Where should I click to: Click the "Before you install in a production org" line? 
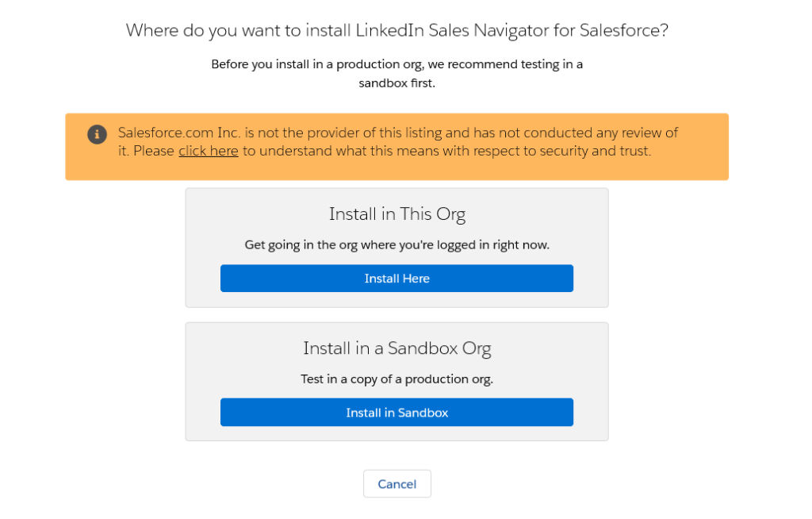pos(396,64)
